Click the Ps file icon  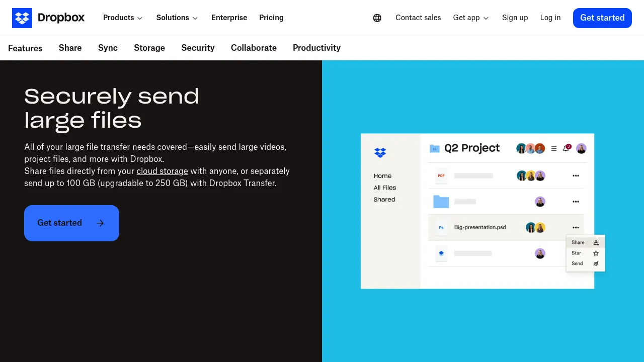point(441,228)
